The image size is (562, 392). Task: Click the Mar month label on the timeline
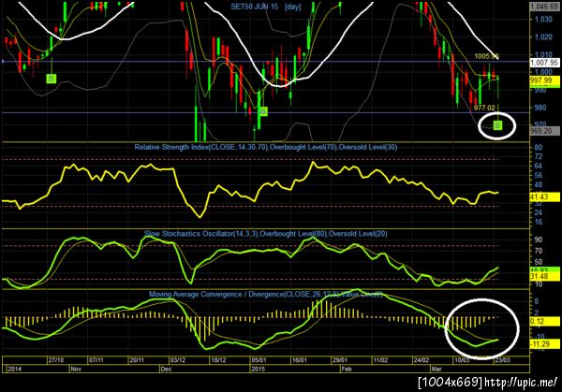pos(436,369)
